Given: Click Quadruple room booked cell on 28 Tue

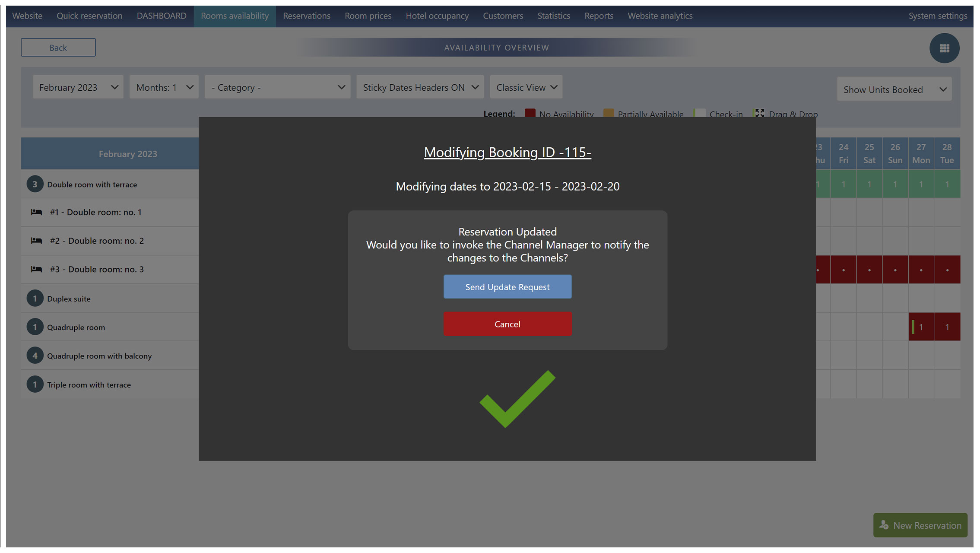Looking at the screenshot, I should point(947,327).
